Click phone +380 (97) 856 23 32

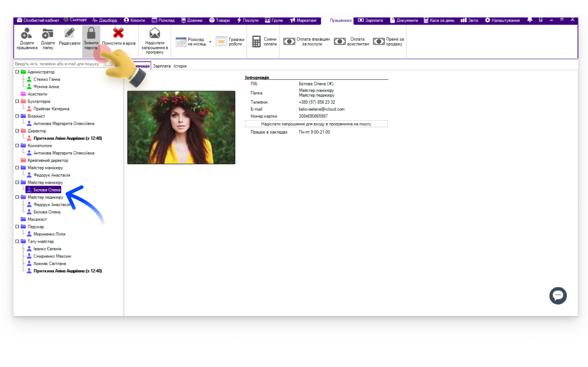pyautogui.click(x=317, y=102)
